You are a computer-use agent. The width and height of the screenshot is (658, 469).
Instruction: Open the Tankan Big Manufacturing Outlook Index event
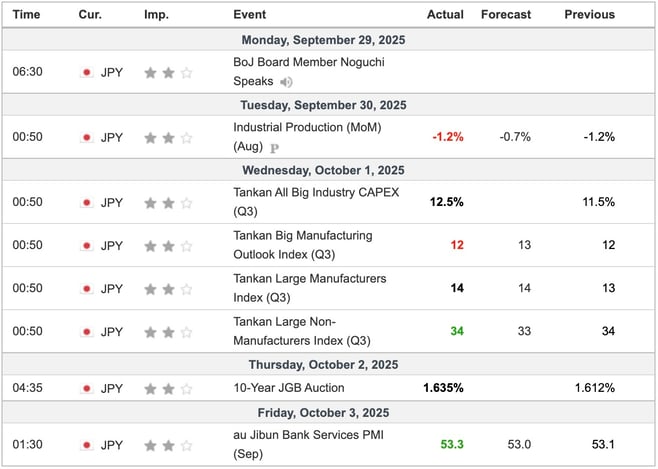coord(302,236)
